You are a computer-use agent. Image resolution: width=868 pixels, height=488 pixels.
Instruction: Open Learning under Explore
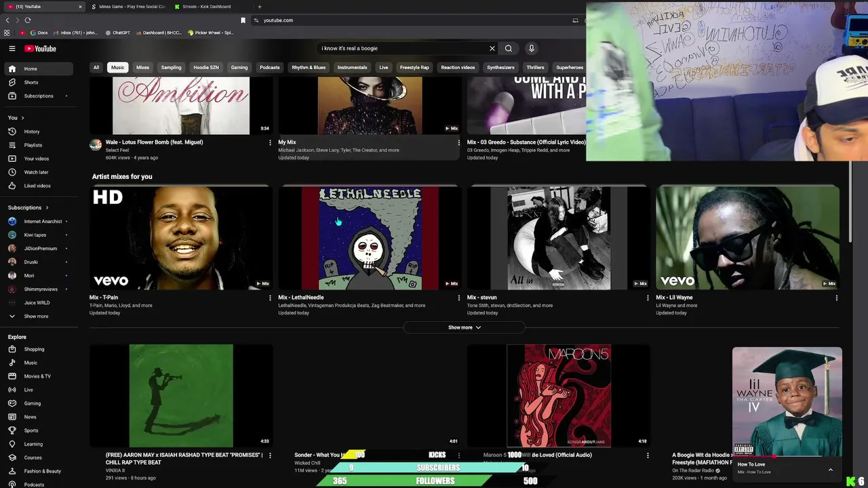point(39,444)
